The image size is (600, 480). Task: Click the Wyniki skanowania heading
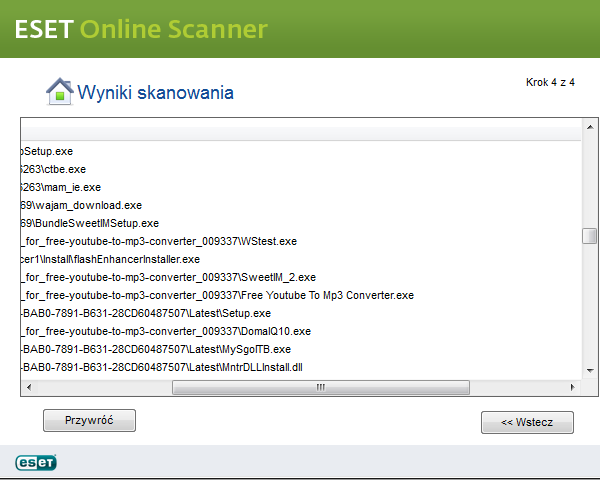[155, 93]
